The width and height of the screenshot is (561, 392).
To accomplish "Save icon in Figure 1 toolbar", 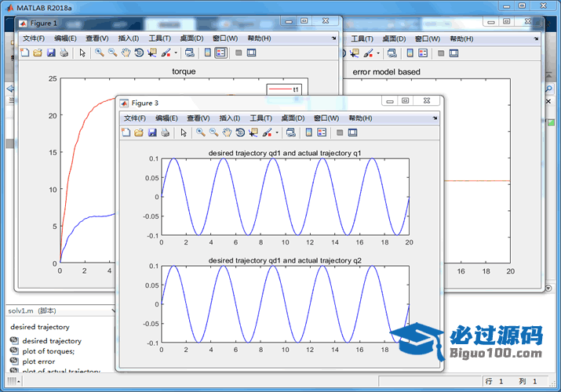I will tap(51, 53).
